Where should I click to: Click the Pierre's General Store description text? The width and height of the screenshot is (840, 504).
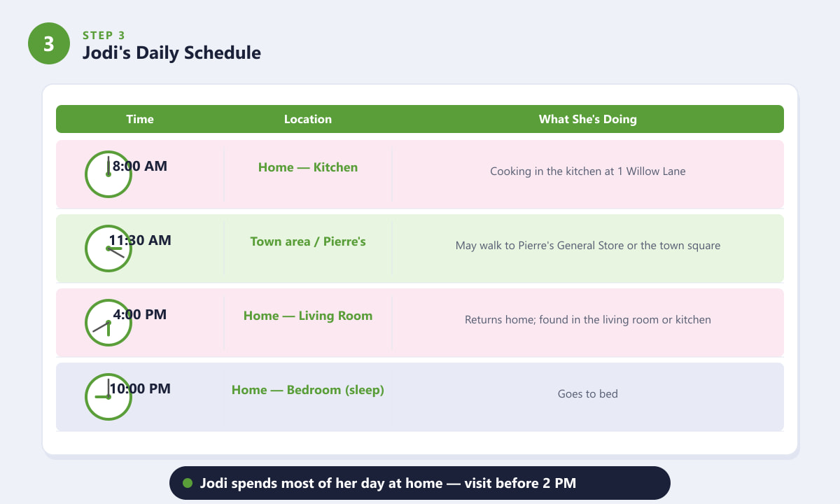pos(588,246)
